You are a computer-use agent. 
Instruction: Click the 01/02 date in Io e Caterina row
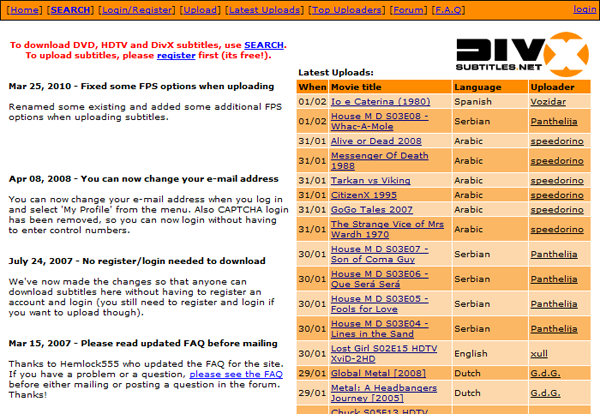[x=312, y=102]
